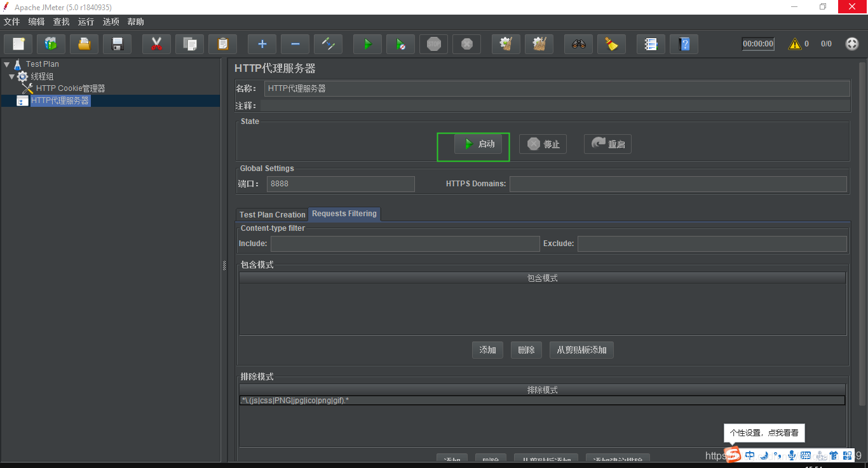Click Content-type filter Exclude field

pos(712,244)
